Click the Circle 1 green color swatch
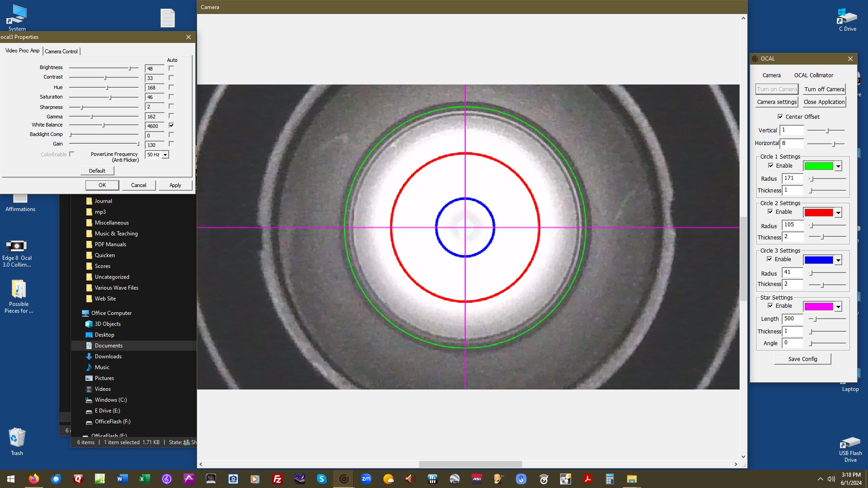 click(x=818, y=166)
